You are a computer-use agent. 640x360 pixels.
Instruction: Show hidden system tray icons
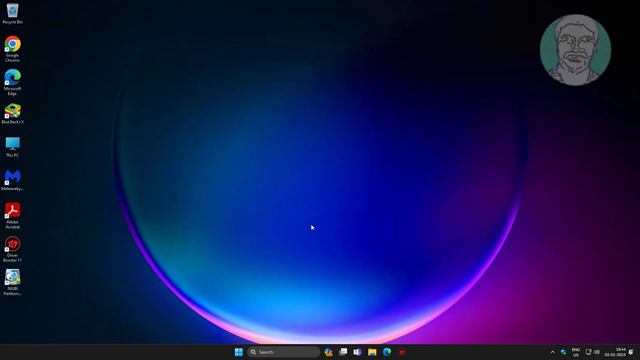(553, 352)
